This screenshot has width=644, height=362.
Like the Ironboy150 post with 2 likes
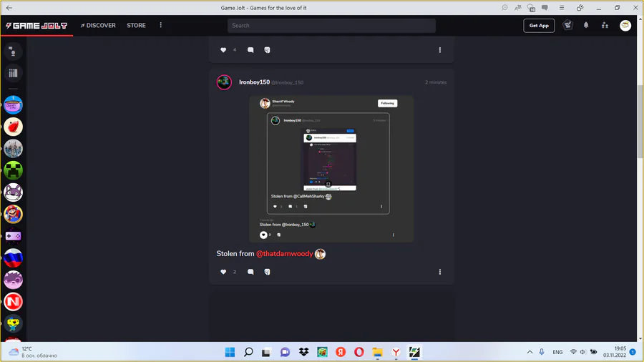click(x=223, y=272)
